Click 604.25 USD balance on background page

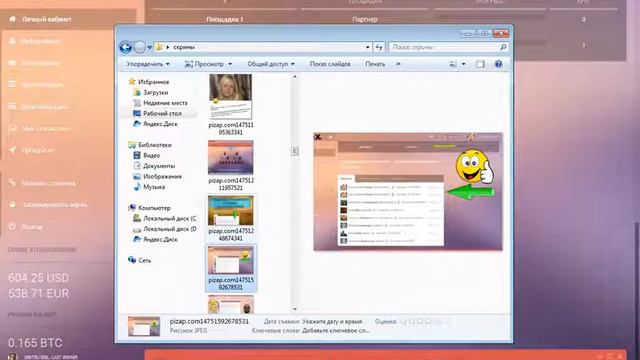click(39, 278)
